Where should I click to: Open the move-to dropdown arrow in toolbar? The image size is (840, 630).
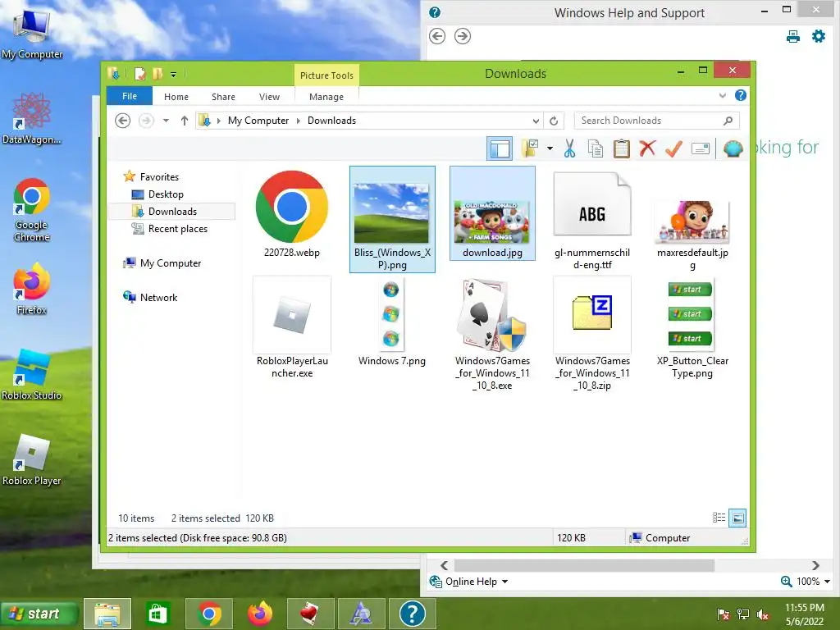pos(550,148)
